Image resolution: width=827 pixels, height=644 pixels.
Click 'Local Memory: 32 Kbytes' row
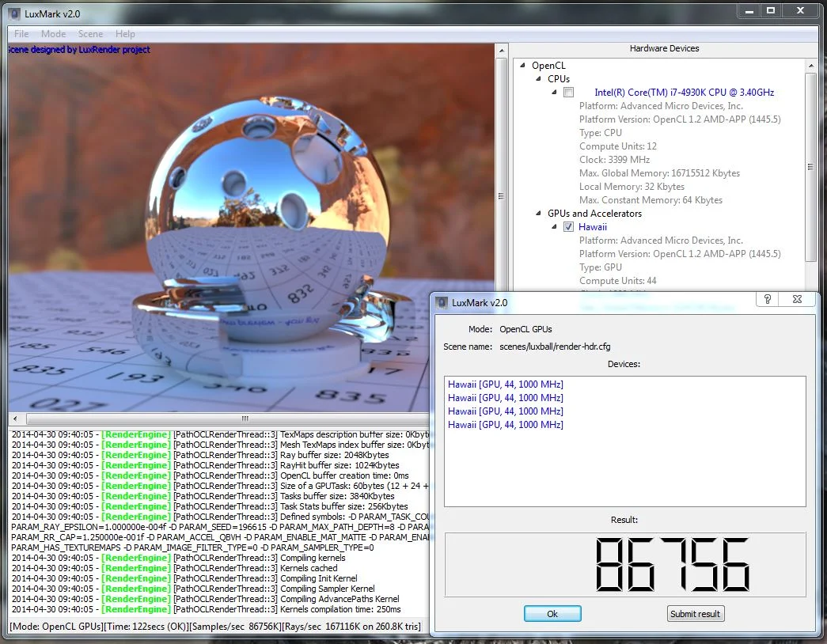tap(632, 186)
